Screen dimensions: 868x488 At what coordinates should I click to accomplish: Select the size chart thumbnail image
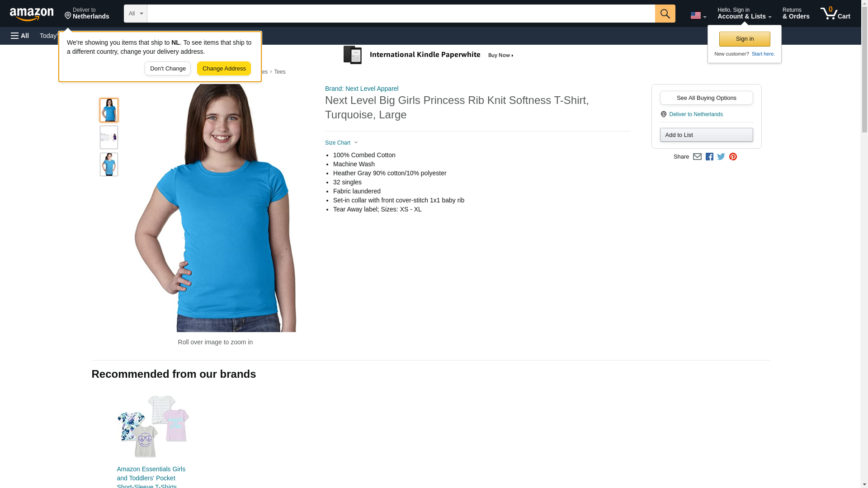pos(109,137)
